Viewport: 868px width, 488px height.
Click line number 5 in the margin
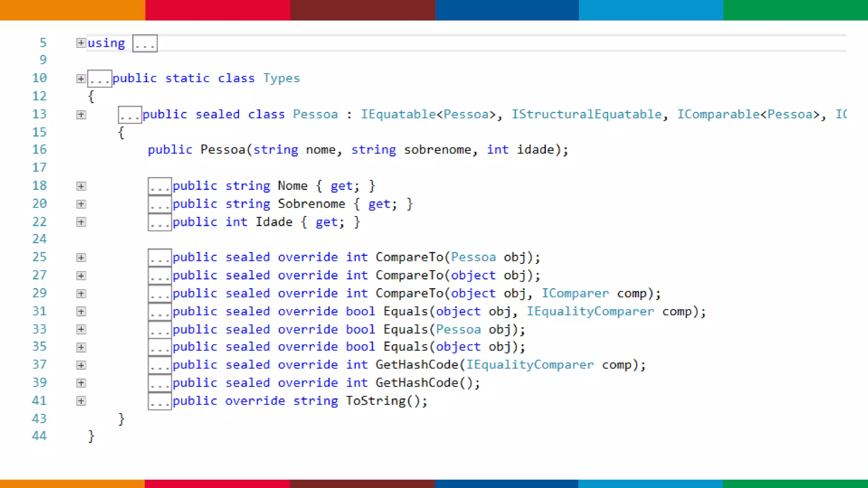click(x=43, y=43)
